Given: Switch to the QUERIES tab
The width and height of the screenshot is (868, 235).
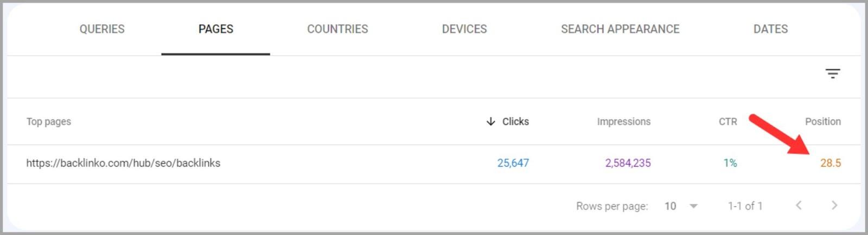Looking at the screenshot, I should [102, 29].
